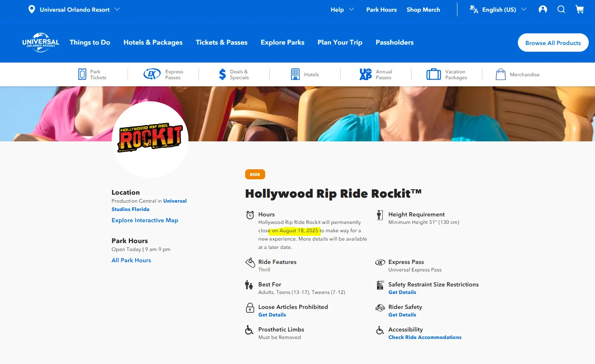This screenshot has width=595, height=364.
Task: Click the Deals & Specials label text
Action: tap(239, 75)
